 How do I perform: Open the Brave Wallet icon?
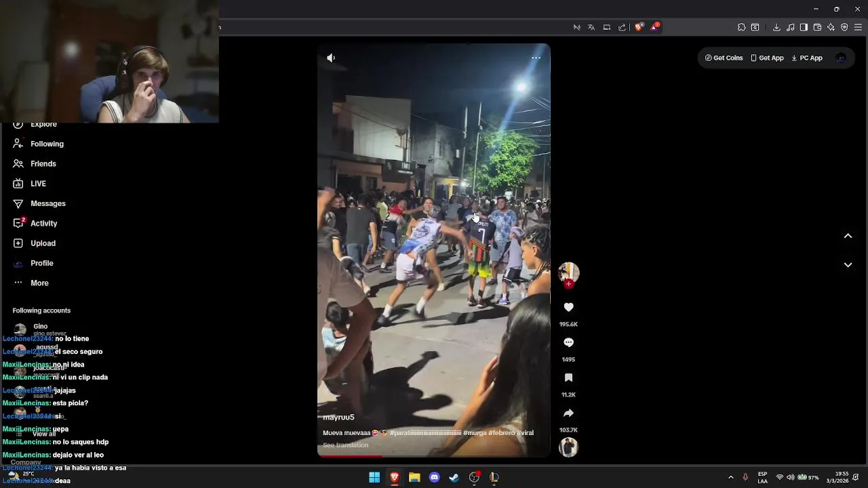point(817,27)
